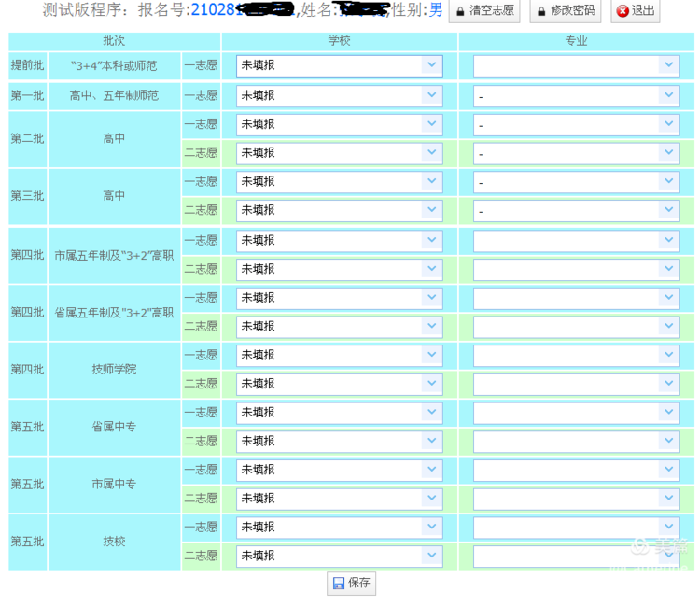Open major dropdown for 提前批 一志愿
The height and width of the screenshot is (606, 700).
[577, 65]
